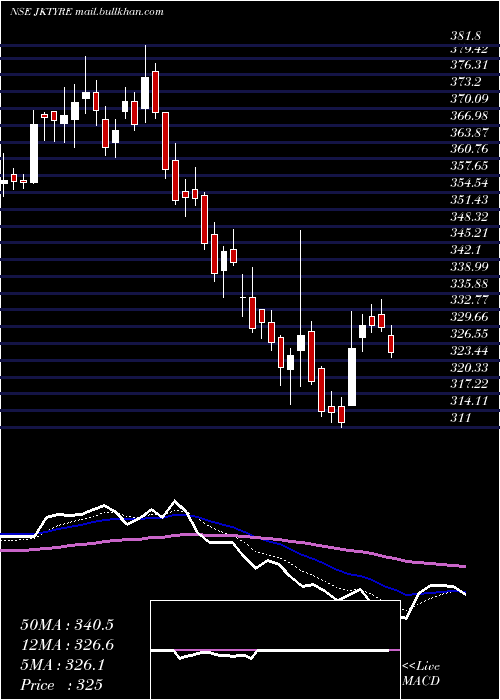Click the 320.33 price axis label

[x=469, y=367]
